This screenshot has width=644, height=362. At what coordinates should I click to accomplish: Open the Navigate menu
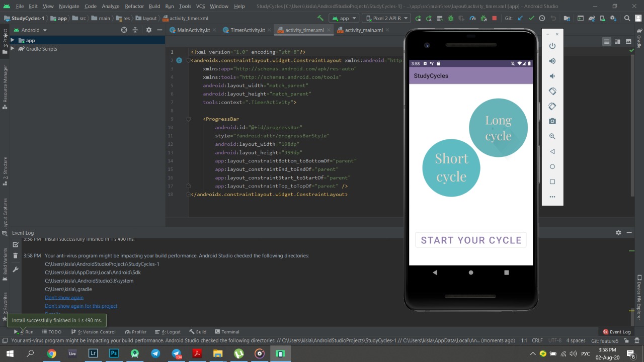click(69, 6)
